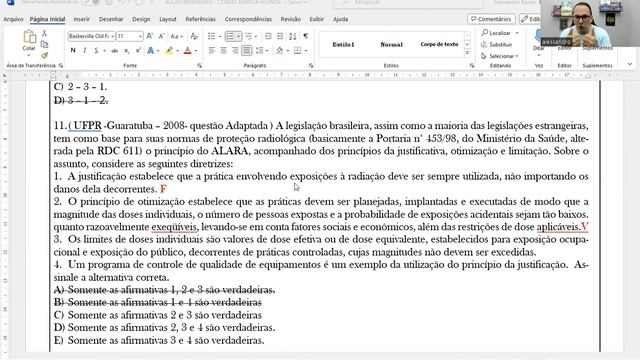Image resolution: width=640 pixels, height=360 pixels.
Task: Align text to the right
Action: coord(235,51)
